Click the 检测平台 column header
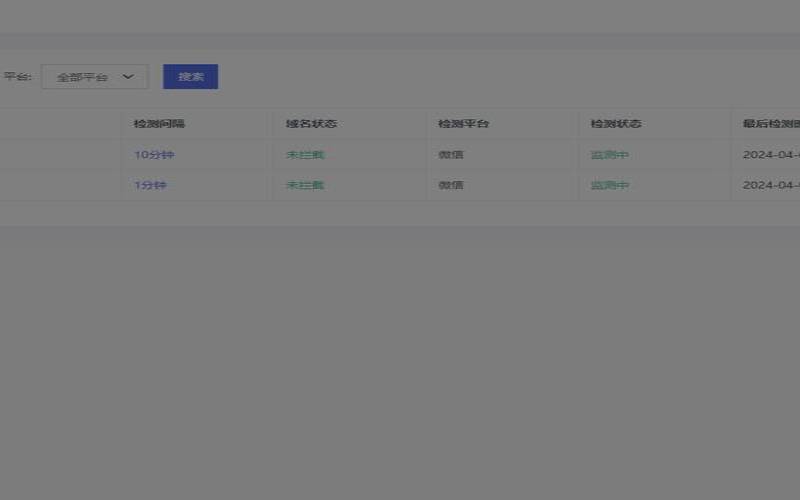800x500 pixels. (x=463, y=124)
